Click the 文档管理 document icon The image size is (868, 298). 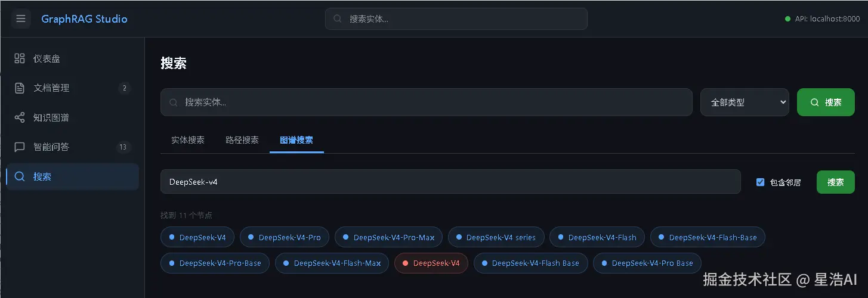click(x=20, y=88)
